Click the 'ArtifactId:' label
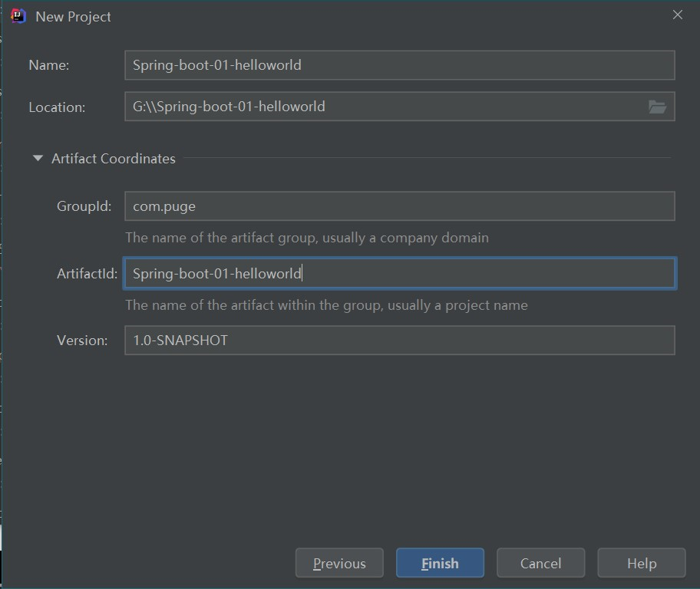 click(87, 274)
